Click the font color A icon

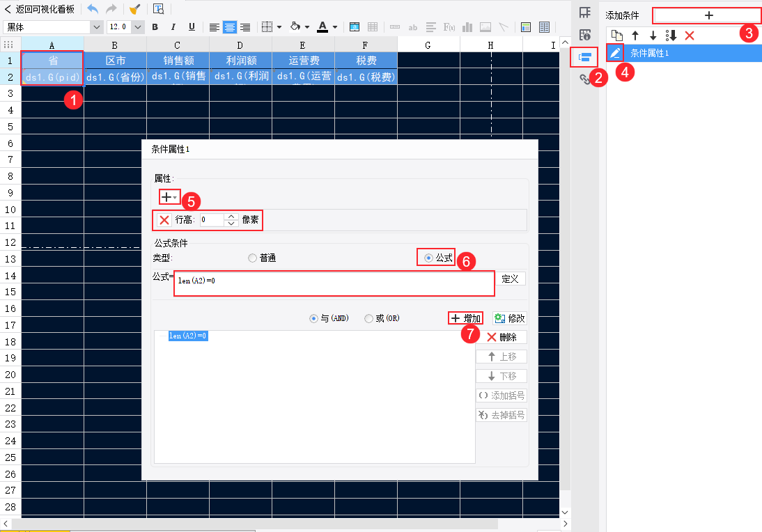coord(322,27)
